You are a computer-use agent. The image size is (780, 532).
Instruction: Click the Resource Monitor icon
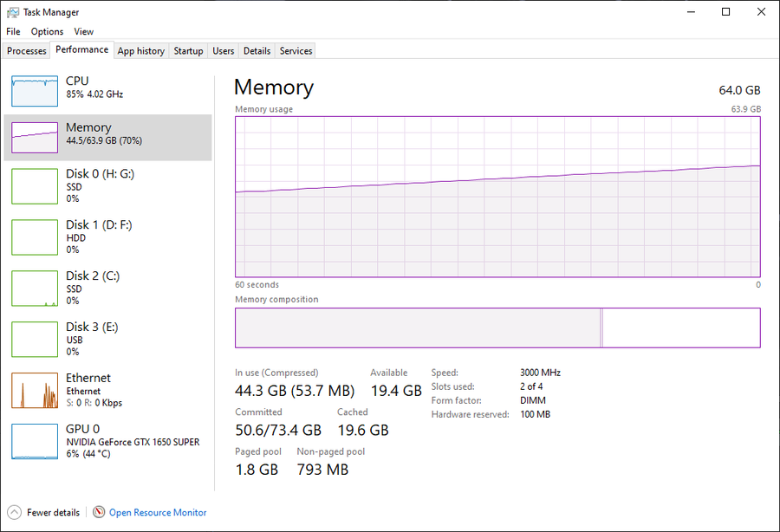(x=99, y=511)
